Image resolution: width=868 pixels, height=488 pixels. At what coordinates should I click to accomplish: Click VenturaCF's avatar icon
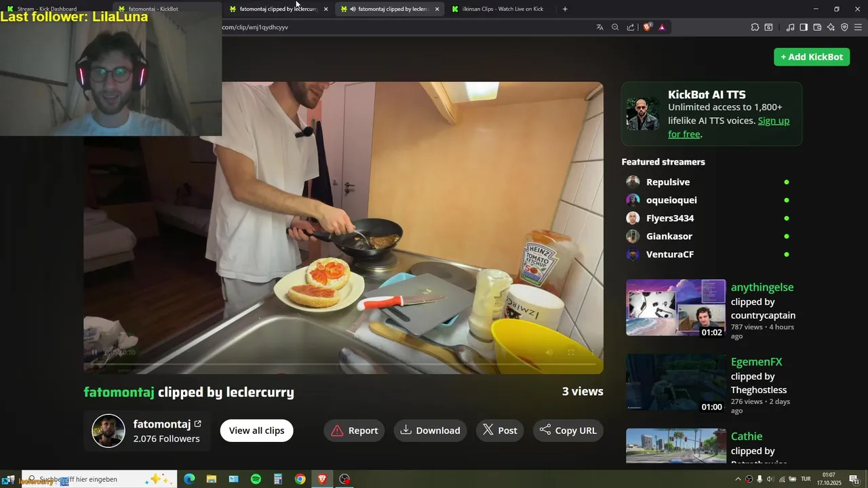pyautogui.click(x=633, y=254)
